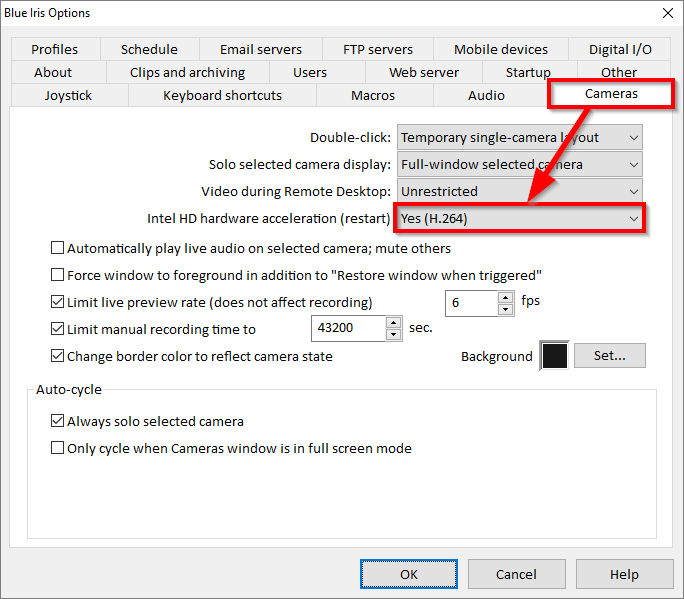Click the black Background color swatch
The height and width of the screenshot is (599, 684).
click(554, 356)
